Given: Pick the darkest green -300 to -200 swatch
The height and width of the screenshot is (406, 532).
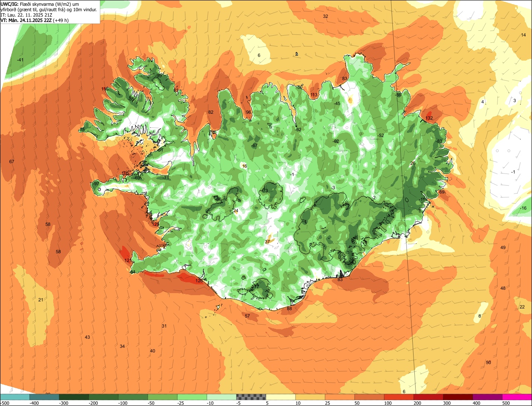Looking at the screenshot, I should (x=74, y=397).
